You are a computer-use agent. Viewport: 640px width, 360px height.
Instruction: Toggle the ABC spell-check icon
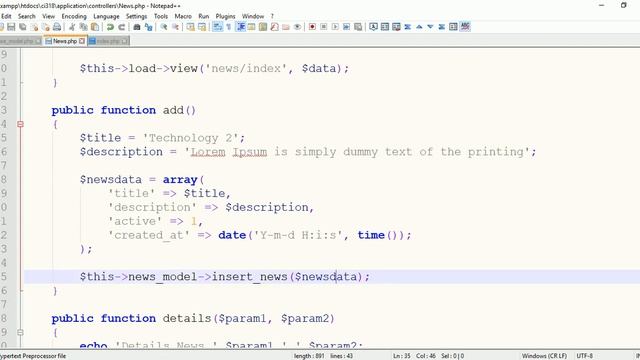click(x=465, y=27)
